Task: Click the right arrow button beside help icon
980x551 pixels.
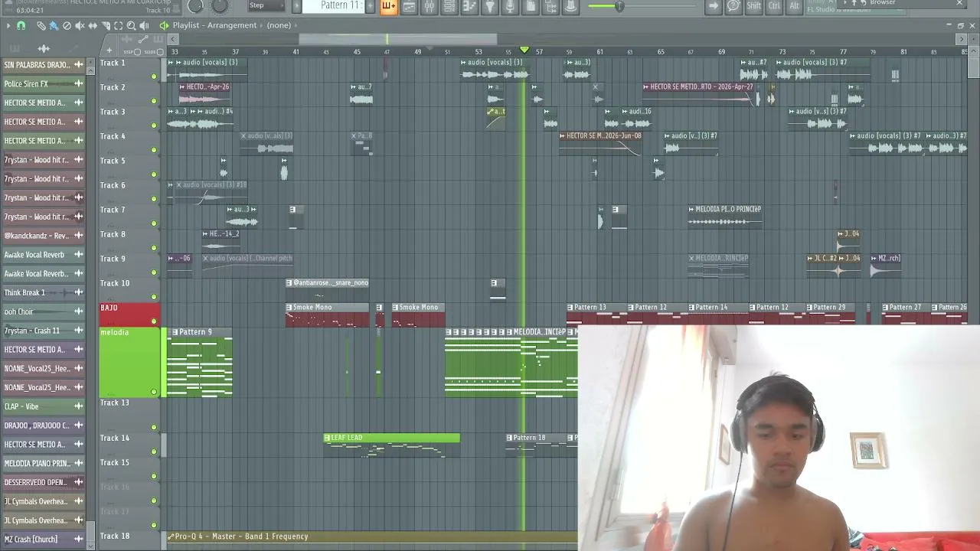Action: click(x=714, y=6)
